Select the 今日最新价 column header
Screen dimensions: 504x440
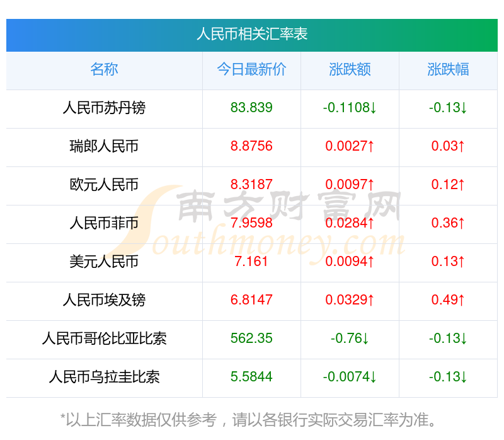pos(251,69)
